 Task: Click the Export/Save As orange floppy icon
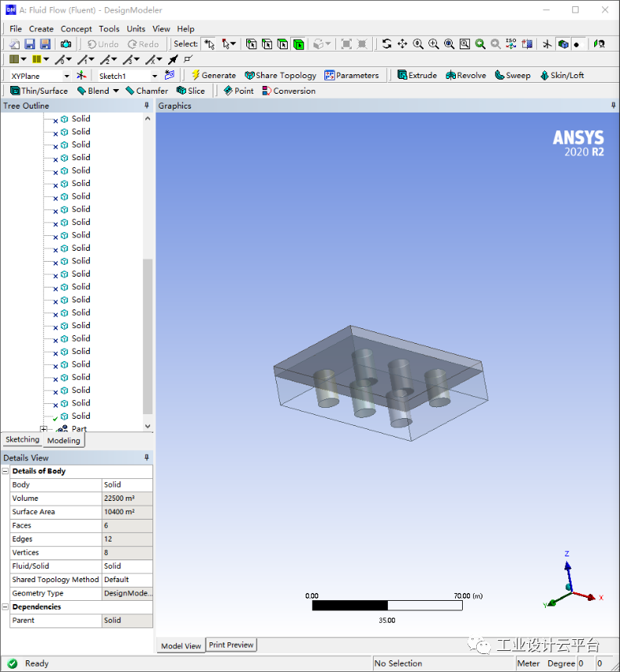(45, 44)
